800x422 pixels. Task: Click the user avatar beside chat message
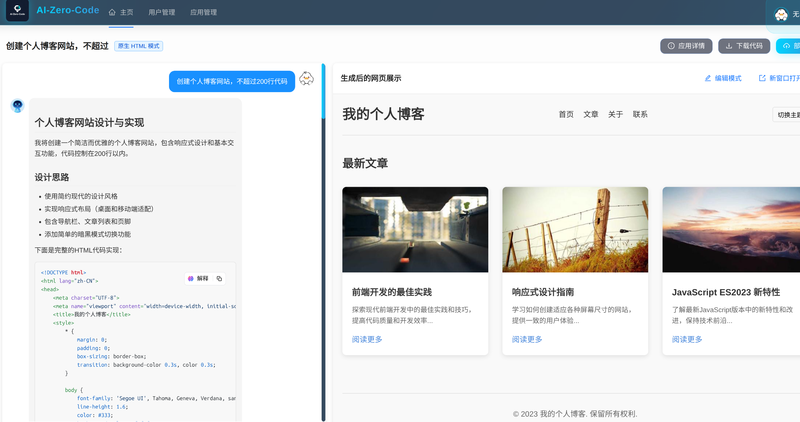tap(306, 78)
